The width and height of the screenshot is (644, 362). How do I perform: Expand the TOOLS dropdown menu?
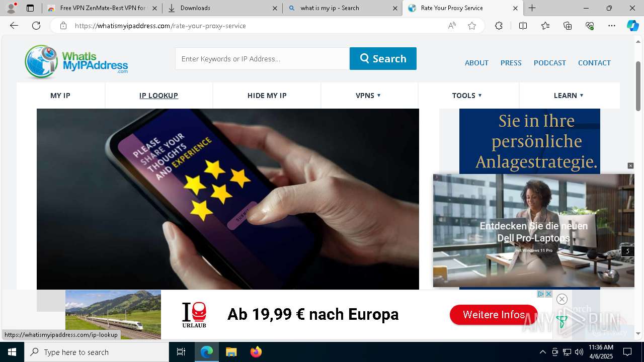tap(467, 96)
